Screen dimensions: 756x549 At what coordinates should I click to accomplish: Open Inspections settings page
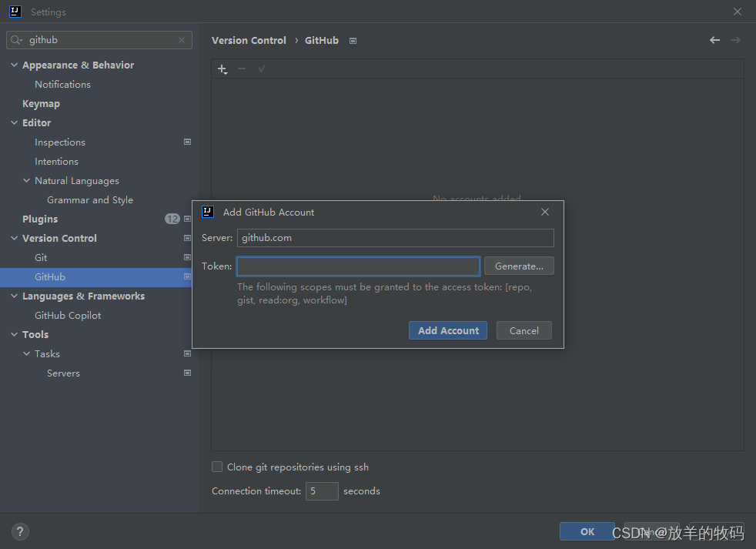(x=60, y=142)
